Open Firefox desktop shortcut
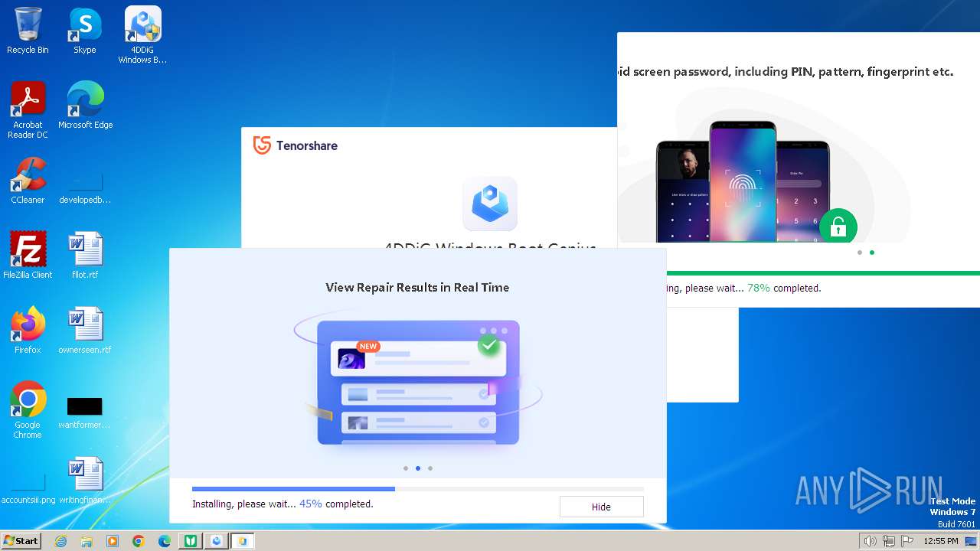The height and width of the screenshot is (551, 980). (28, 331)
